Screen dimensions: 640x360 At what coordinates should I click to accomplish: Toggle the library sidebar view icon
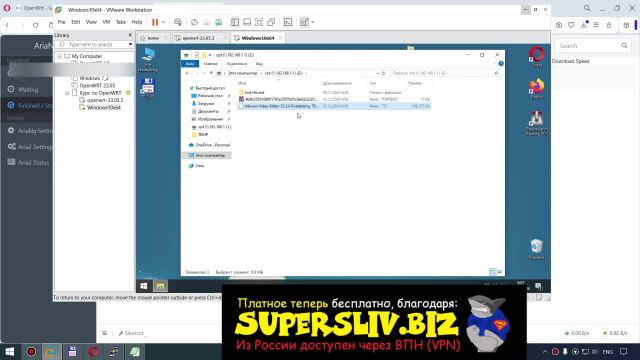pos(235,22)
